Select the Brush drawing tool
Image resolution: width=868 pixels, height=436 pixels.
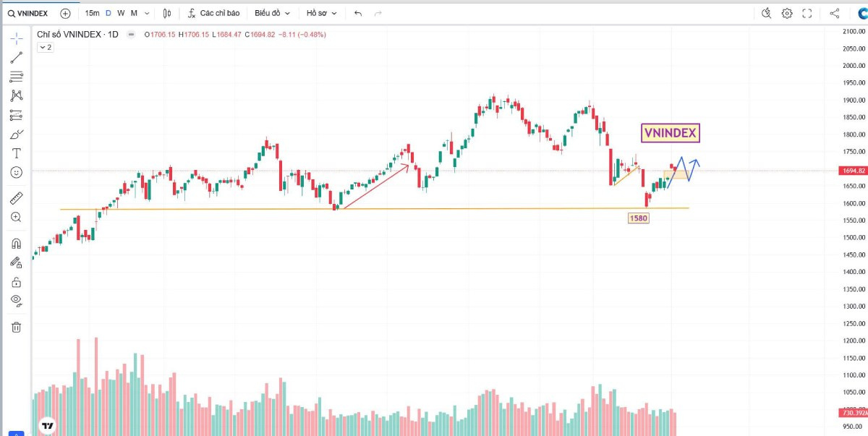pos(14,133)
